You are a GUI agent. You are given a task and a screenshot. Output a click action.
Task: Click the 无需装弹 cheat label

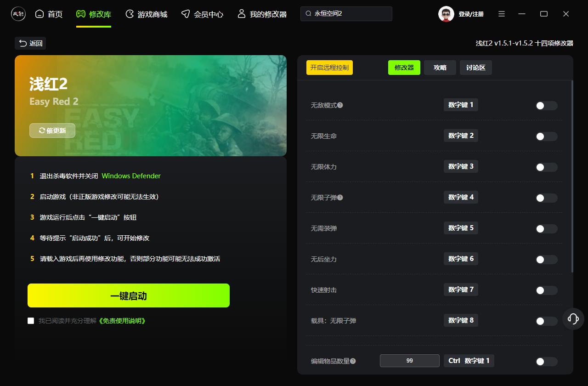coord(324,228)
